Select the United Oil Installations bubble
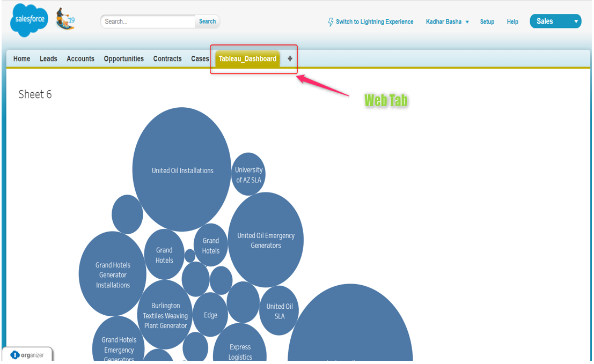The width and height of the screenshot is (594, 364). coord(181,170)
